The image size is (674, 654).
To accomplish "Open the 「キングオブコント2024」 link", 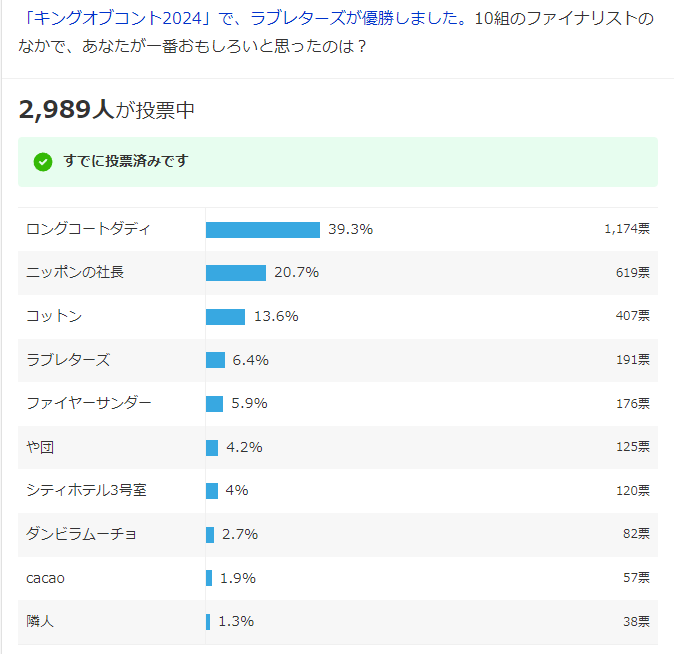I will pyautogui.click(x=125, y=21).
